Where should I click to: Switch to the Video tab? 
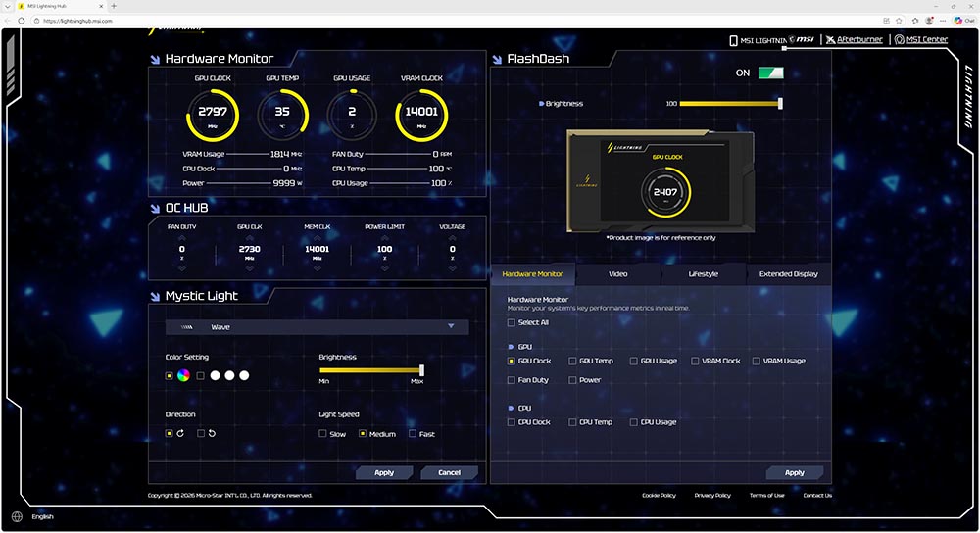(x=617, y=274)
